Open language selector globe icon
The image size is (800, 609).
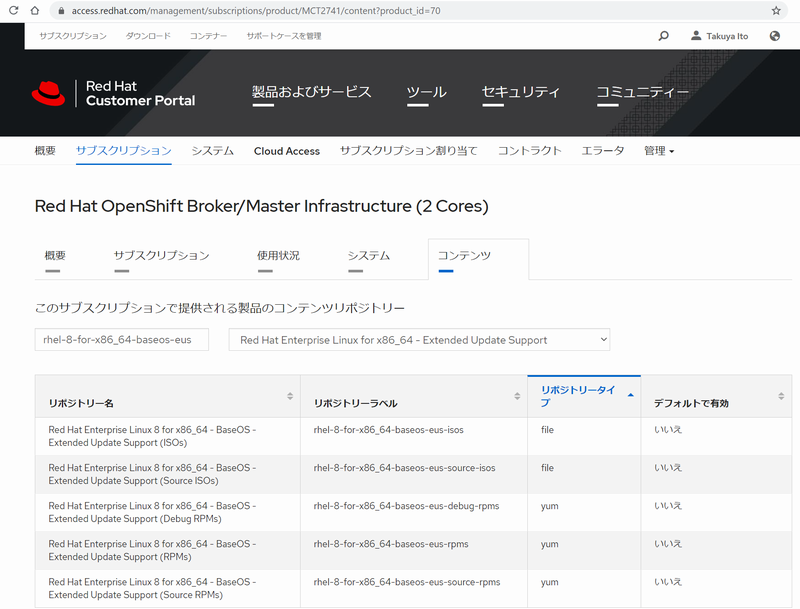pos(774,36)
